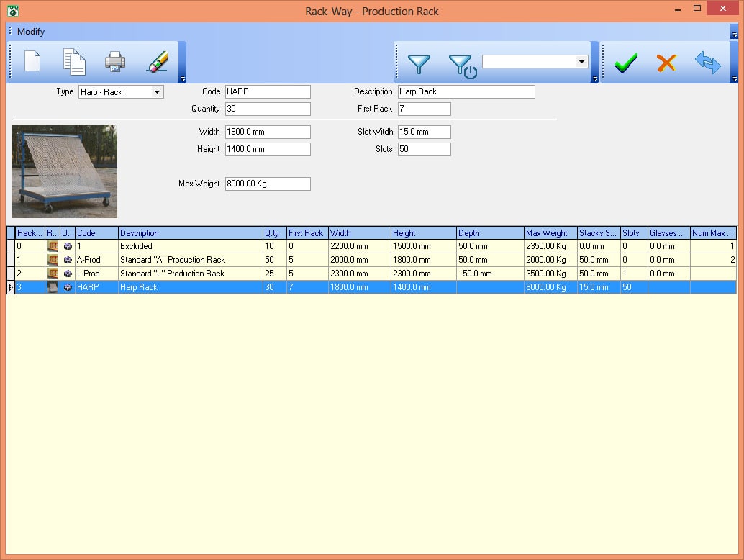This screenshot has width=744, height=560.
Task: Click the gear icon in Excluded row
Action: point(68,246)
